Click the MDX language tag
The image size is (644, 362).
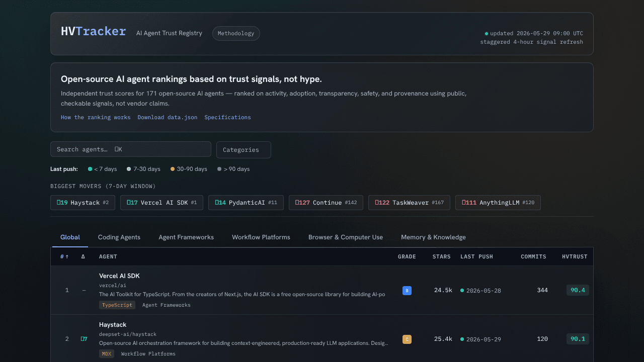click(x=107, y=354)
